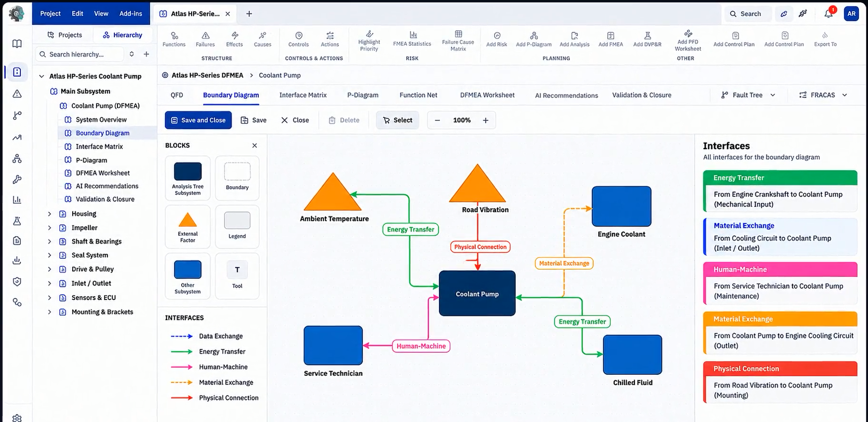Pick the External Factor block
Image resolution: width=868 pixels, height=422 pixels.
pyautogui.click(x=188, y=227)
